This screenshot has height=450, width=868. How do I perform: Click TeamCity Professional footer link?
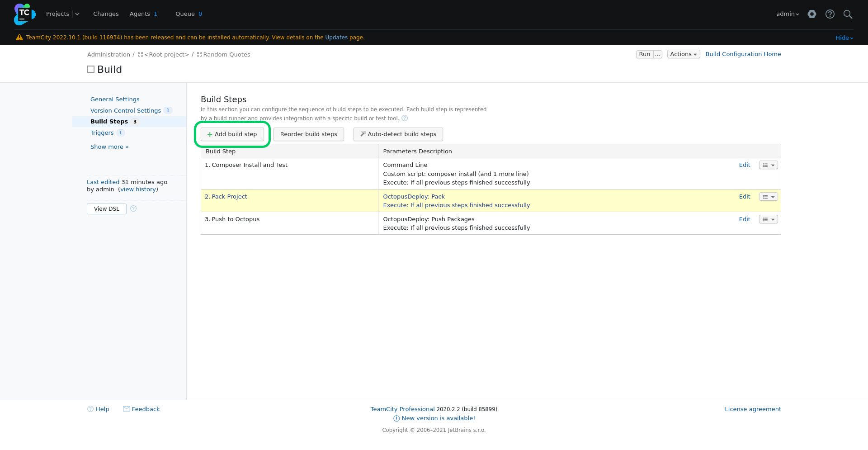402,409
